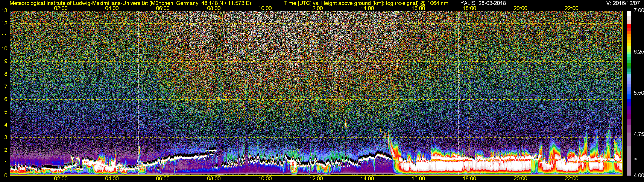Click the 04:00 label on the bottom time axis

[x=112, y=179]
